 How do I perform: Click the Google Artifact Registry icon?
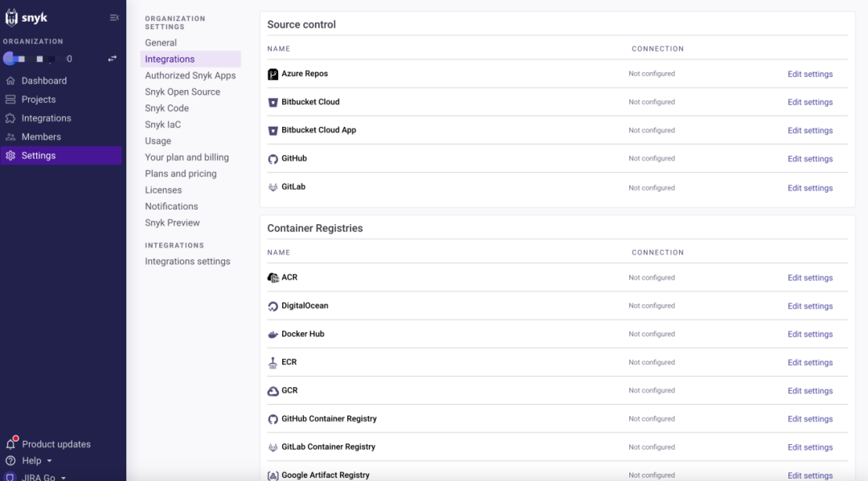pos(273,475)
